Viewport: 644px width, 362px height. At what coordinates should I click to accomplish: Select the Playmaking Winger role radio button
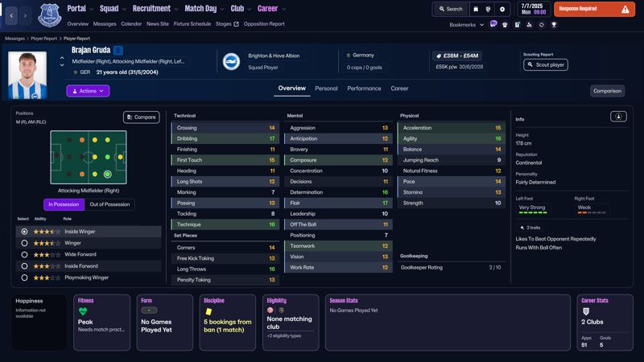point(24,278)
